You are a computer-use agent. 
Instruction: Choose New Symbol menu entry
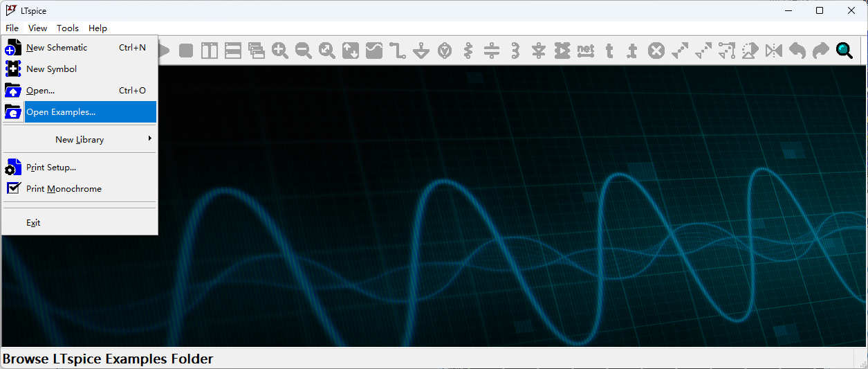(x=80, y=69)
